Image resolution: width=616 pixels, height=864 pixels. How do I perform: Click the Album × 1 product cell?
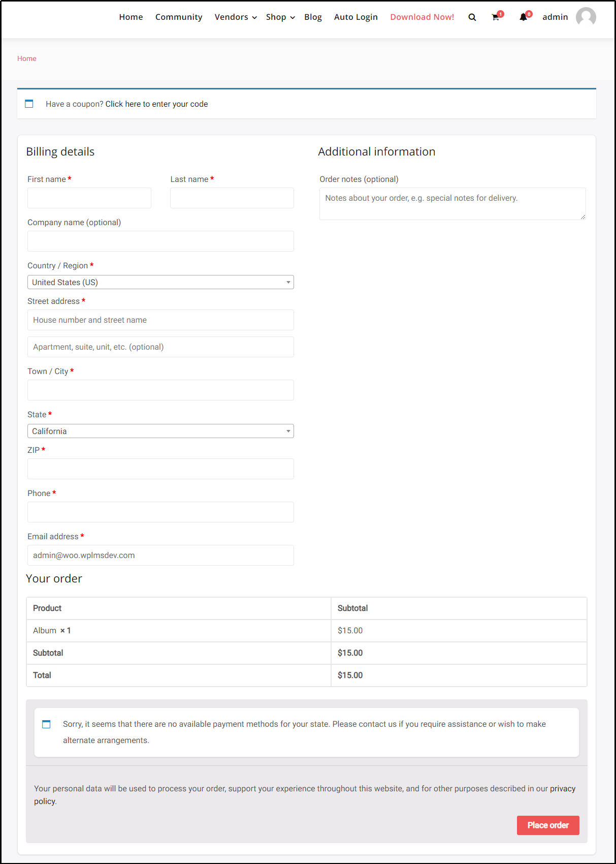pyautogui.click(x=179, y=631)
